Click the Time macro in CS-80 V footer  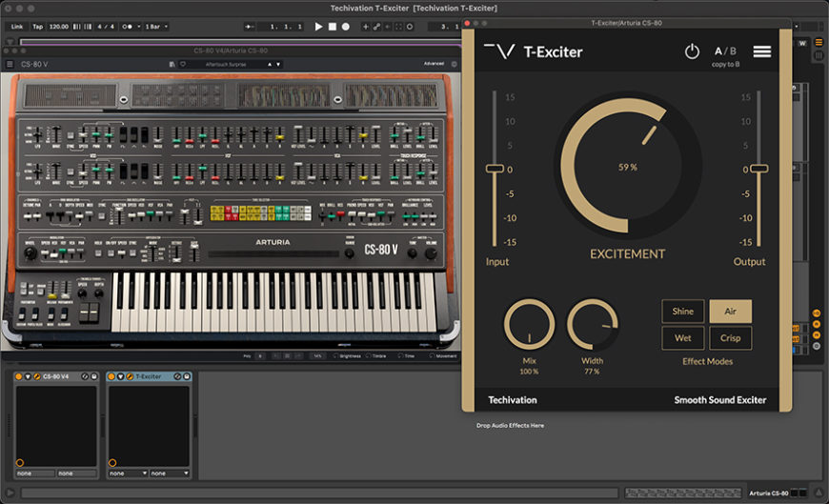point(406,356)
